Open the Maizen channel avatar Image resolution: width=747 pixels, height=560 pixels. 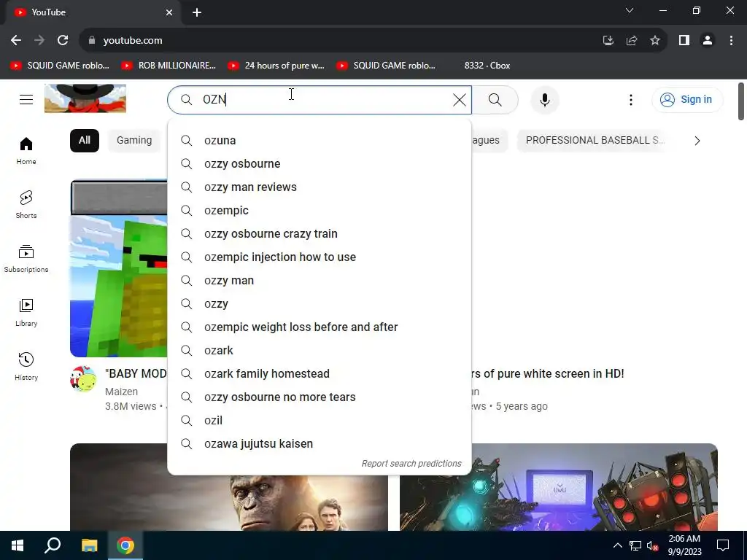click(x=83, y=379)
